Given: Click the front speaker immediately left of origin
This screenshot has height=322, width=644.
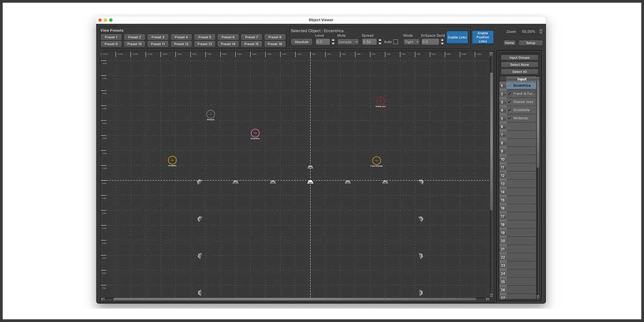Looking at the screenshot, I should (273, 182).
